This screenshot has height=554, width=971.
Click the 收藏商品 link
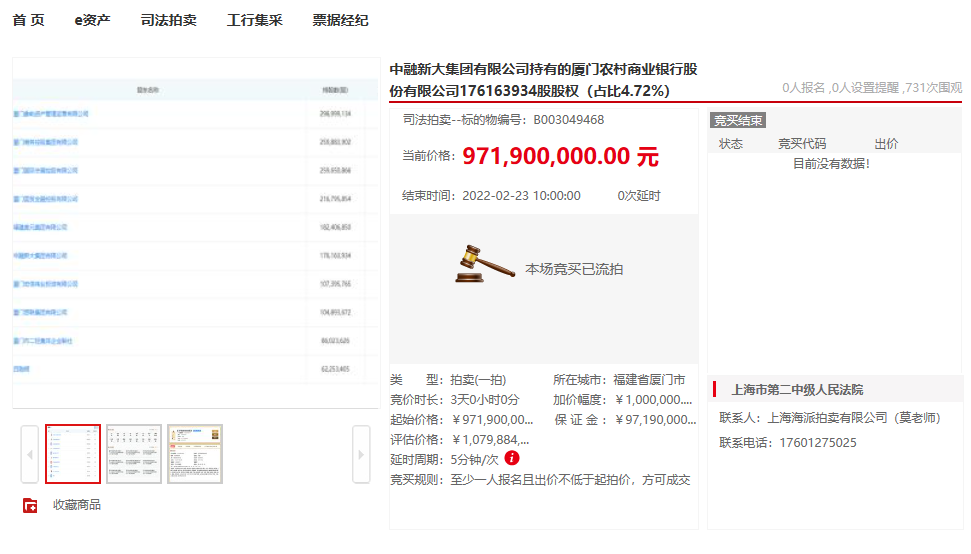(x=77, y=505)
